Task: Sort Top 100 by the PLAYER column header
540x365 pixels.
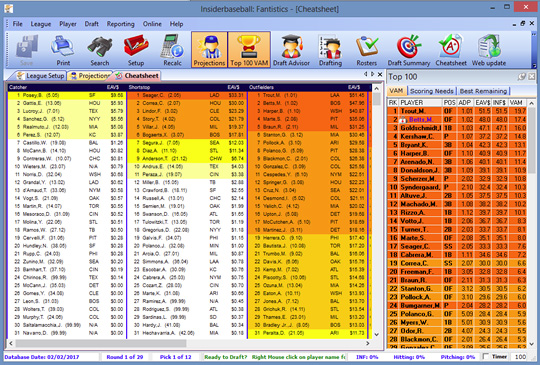Action: pos(420,103)
